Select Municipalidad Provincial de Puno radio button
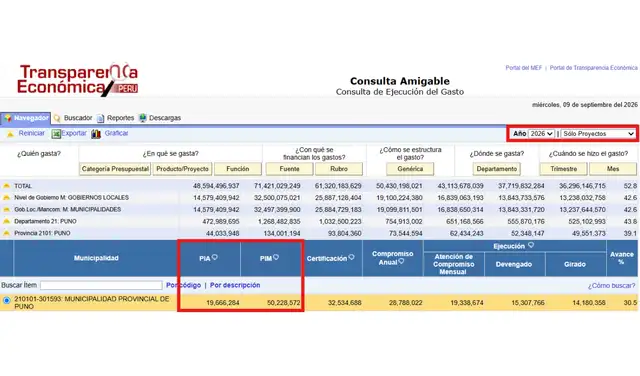Screen dimensions: 640x376 tap(7, 300)
